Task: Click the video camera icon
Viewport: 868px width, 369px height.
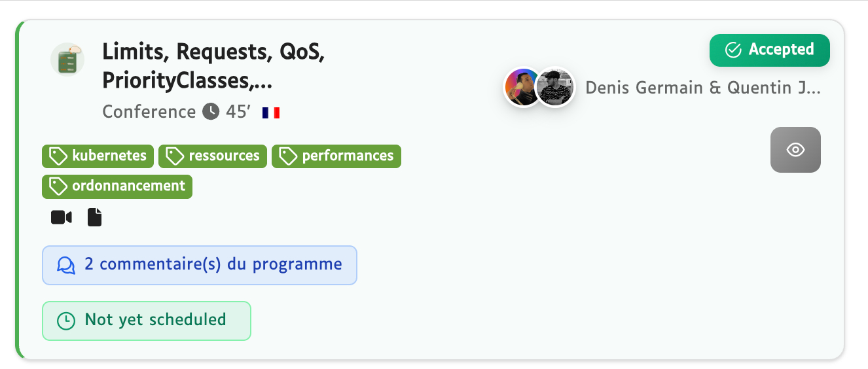Action: click(62, 217)
